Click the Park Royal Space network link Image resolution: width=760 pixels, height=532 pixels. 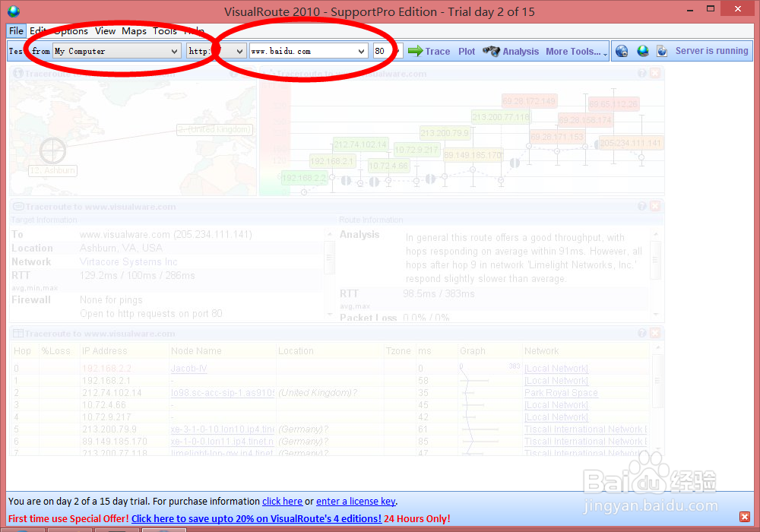pos(561,393)
